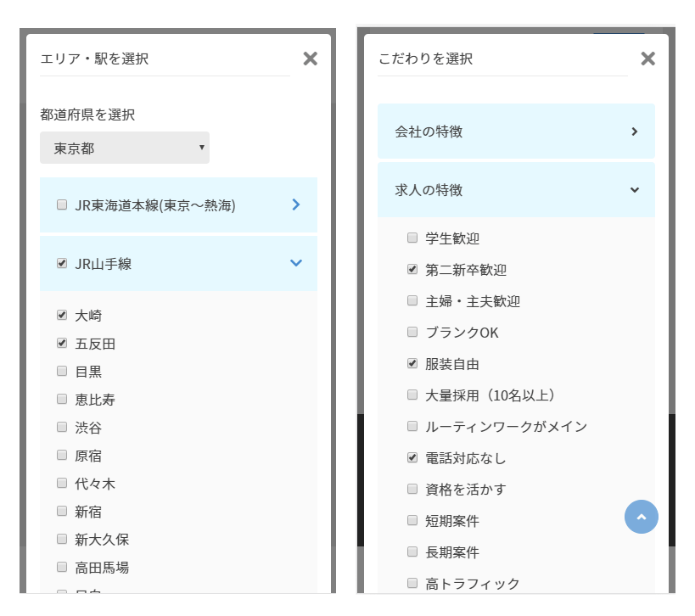This screenshot has width=695, height=616.
Task: Click the blue scroll-to-top arrow
Action: (x=642, y=517)
